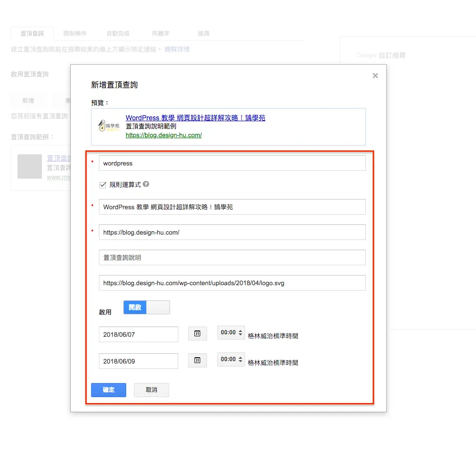This screenshot has height=458, width=476.
Task: Click the 置頂查詢說明範例 preview text
Action: (x=151, y=126)
